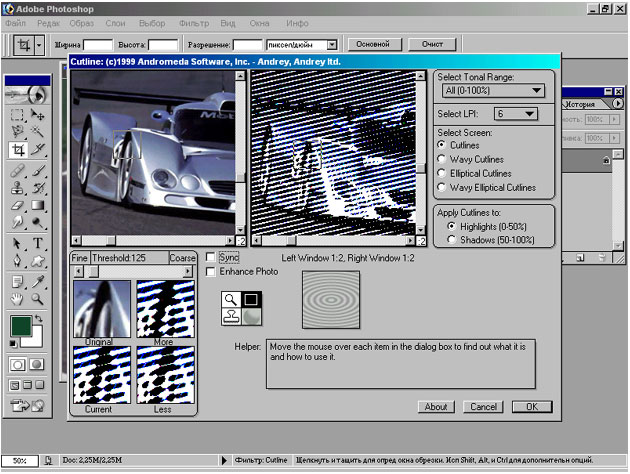630x474 pixels.
Task: Switch to Quick Mask mode
Action: [x=37, y=364]
